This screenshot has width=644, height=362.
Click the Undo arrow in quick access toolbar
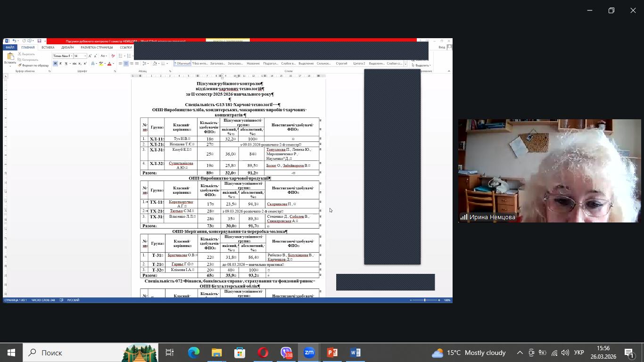point(14,41)
